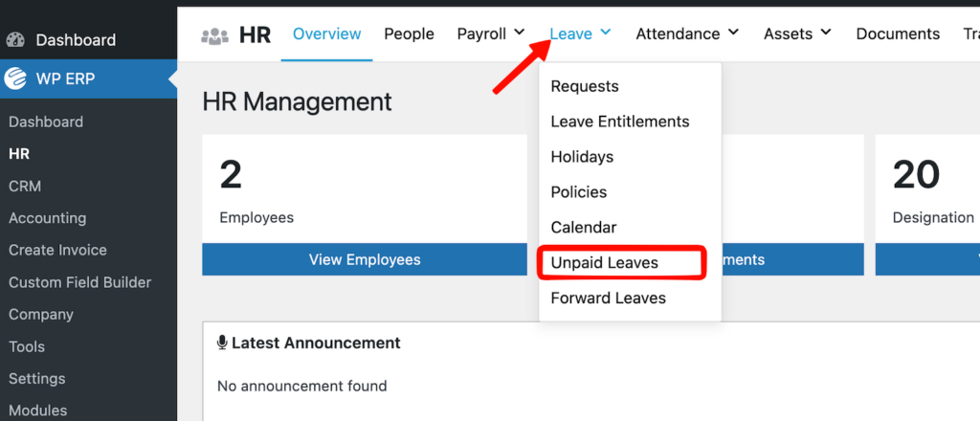980x421 pixels.
Task: Switch to the Overview tab
Action: pyautogui.click(x=326, y=33)
